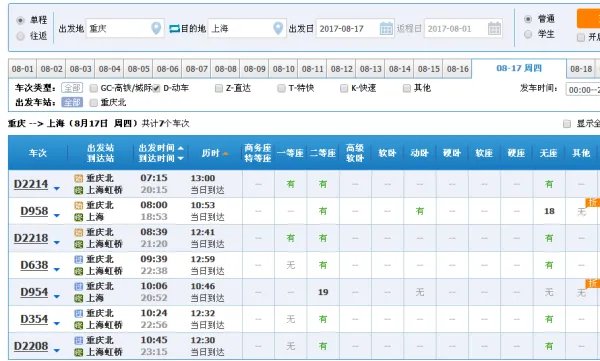600x361 pixels.
Task: Toggle the 显示全部 checkbox above the table
Action: click(x=567, y=124)
